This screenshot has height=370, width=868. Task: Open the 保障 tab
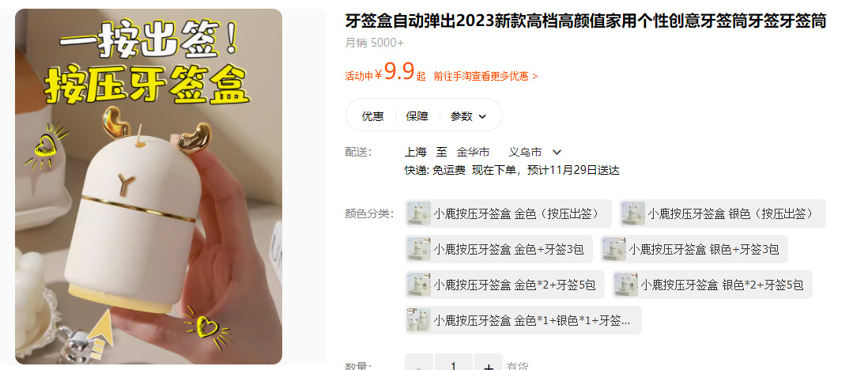(417, 116)
